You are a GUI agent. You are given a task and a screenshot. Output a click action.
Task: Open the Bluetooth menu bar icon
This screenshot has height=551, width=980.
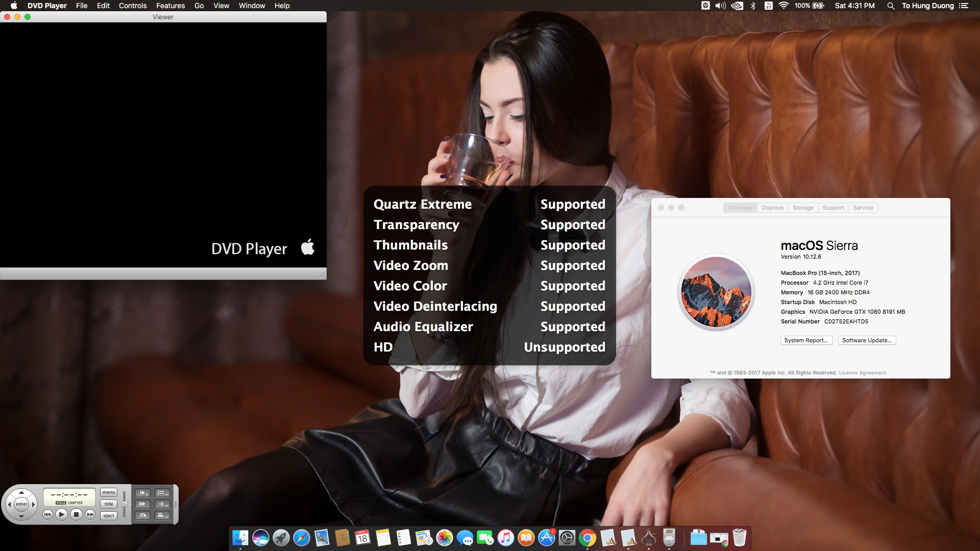coord(753,6)
